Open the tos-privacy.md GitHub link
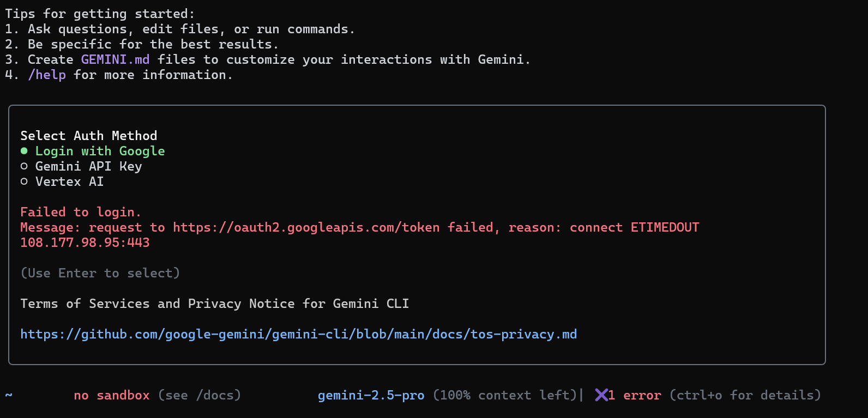This screenshot has width=868, height=418. tap(298, 334)
